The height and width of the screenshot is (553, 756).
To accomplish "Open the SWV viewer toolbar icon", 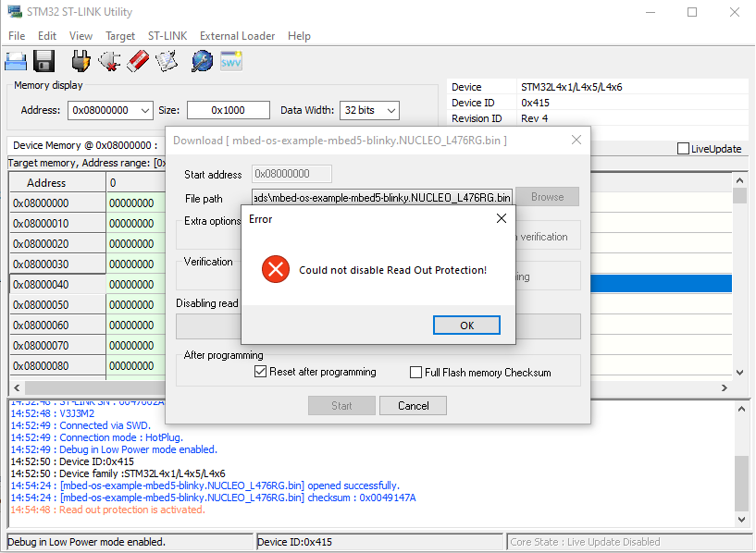I will (x=231, y=61).
